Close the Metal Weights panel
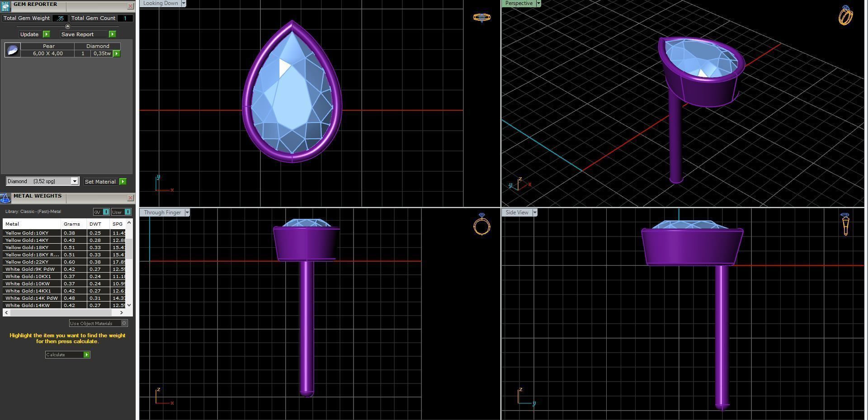This screenshot has width=868, height=420. tap(130, 198)
